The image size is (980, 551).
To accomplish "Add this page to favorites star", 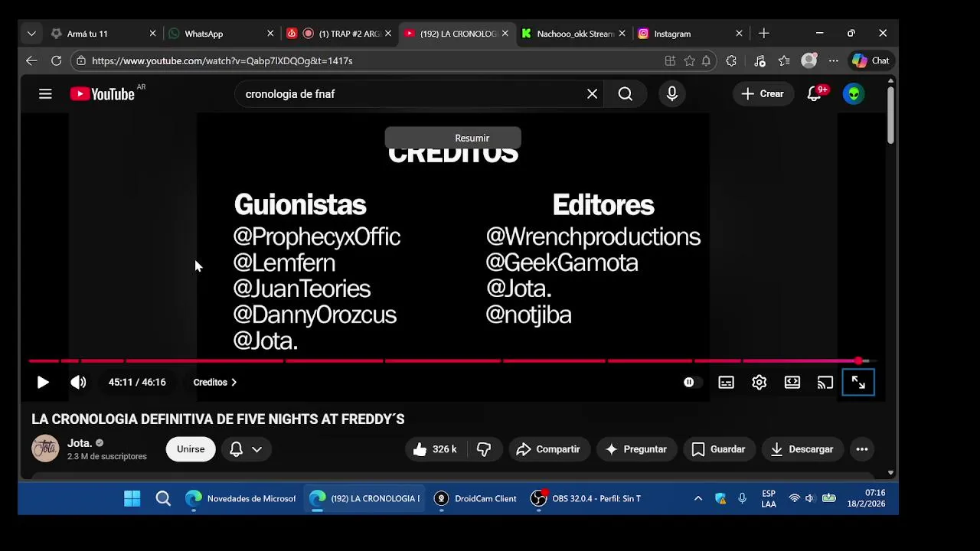I will pos(689,60).
